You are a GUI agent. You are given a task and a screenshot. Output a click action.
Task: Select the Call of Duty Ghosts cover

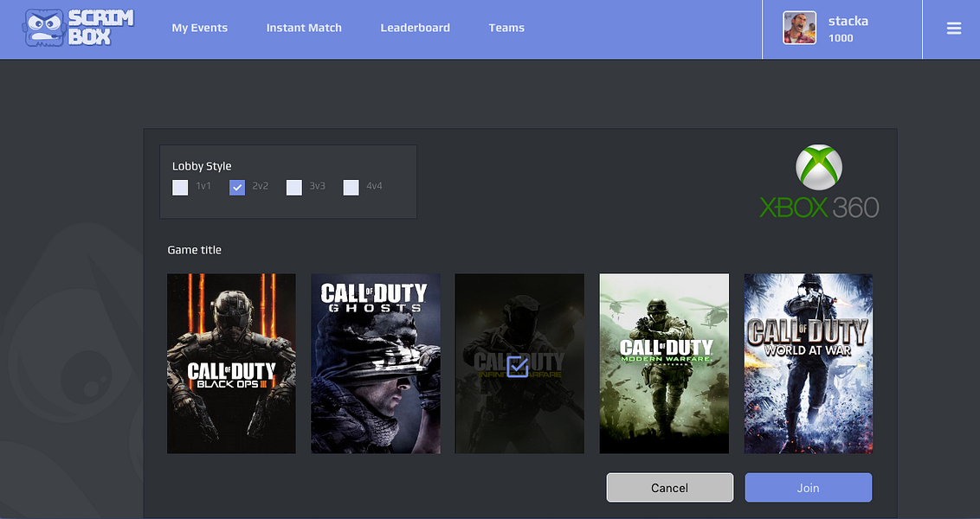point(375,363)
